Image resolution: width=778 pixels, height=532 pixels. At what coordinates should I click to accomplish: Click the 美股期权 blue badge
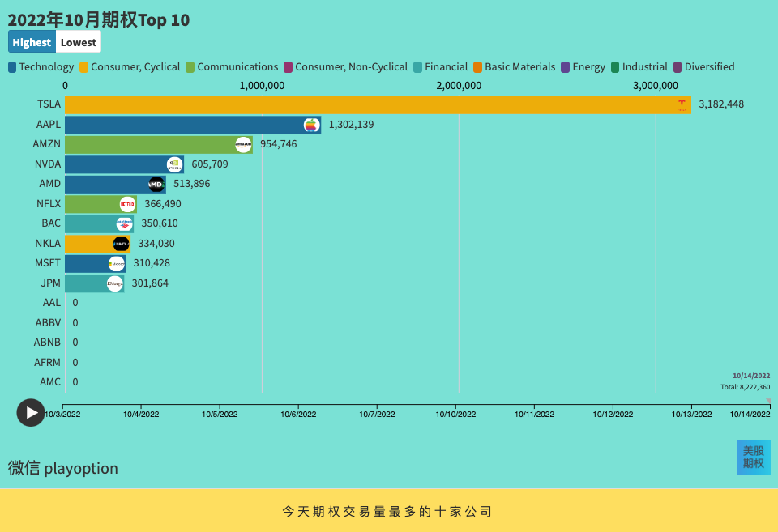(753, 458)
